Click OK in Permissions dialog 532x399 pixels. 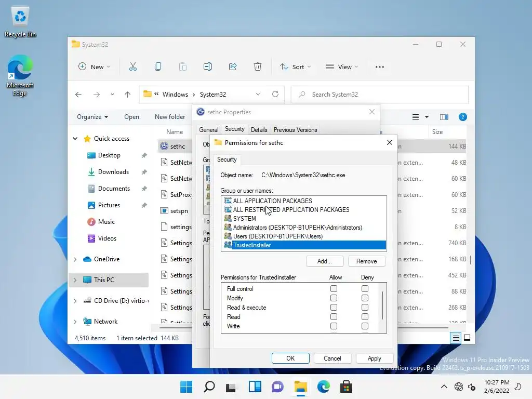click(x=290, y=358)
